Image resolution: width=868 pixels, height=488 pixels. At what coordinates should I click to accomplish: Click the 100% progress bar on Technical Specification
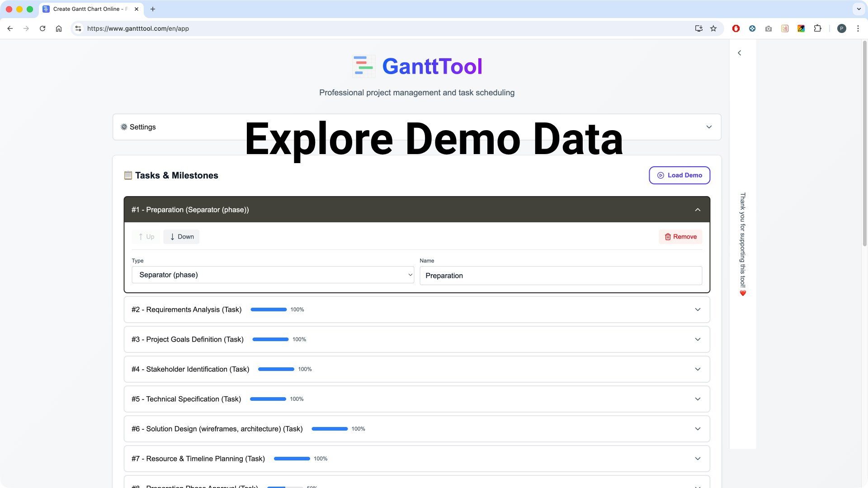point(268,399)
